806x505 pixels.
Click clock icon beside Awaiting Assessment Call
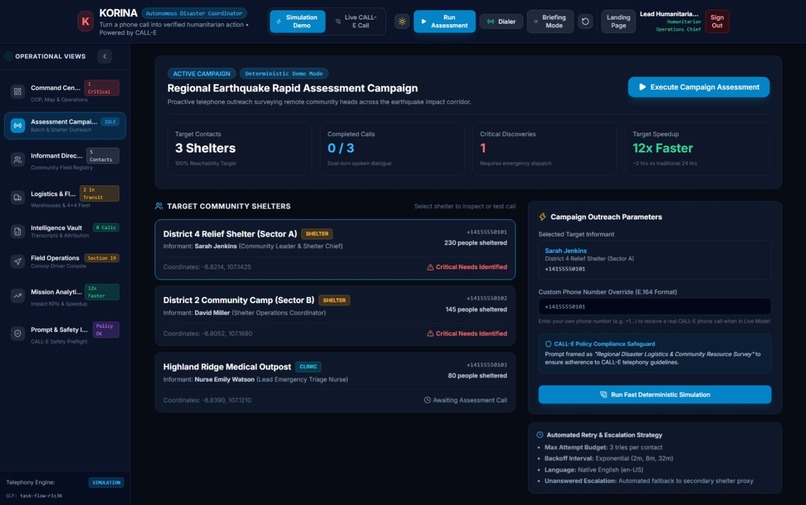point(427,400)
